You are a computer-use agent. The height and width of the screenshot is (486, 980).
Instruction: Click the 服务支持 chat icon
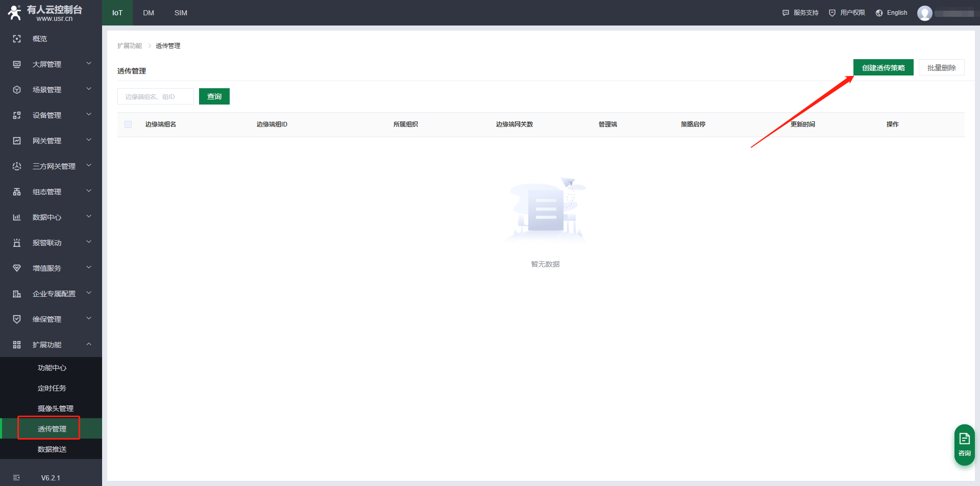click(786, 13)
